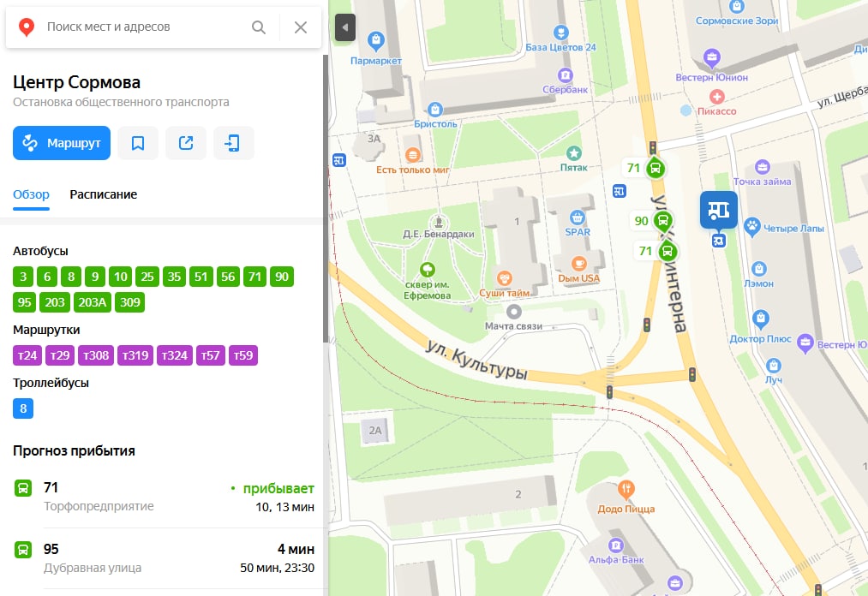The width and height of the screenshot is (868, 596).
Task: Select trolleybus 8 blue badge
Action: point(23,408)
